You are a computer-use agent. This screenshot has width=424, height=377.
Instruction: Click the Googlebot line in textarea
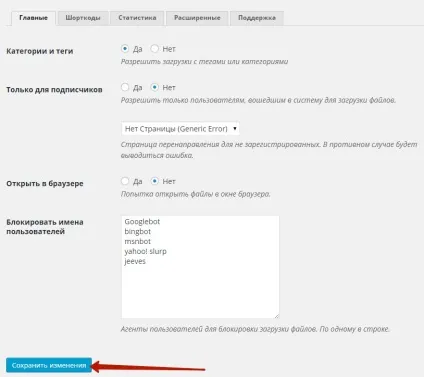coord(142,222)
